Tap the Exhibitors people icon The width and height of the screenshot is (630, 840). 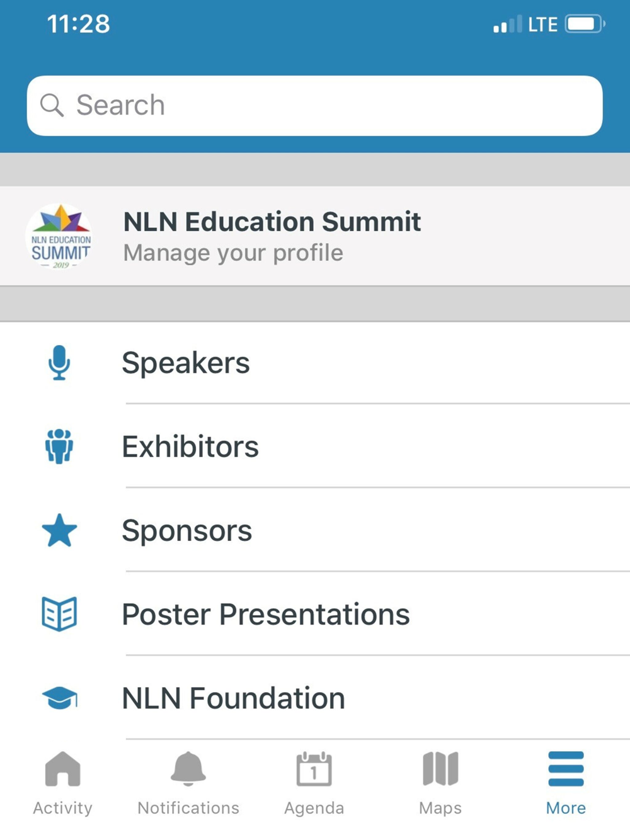[x=59, y=446]
